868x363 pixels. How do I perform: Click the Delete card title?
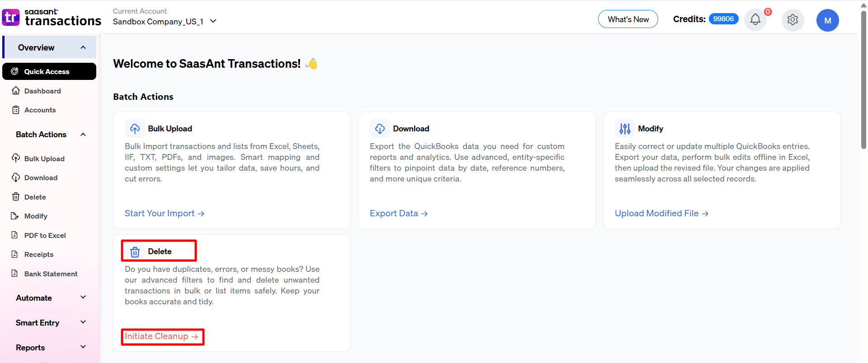click(160, 251)
